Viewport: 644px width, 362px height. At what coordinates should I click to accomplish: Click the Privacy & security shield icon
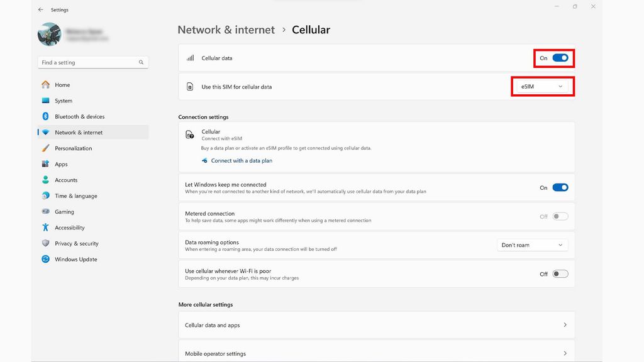(45, 243)
